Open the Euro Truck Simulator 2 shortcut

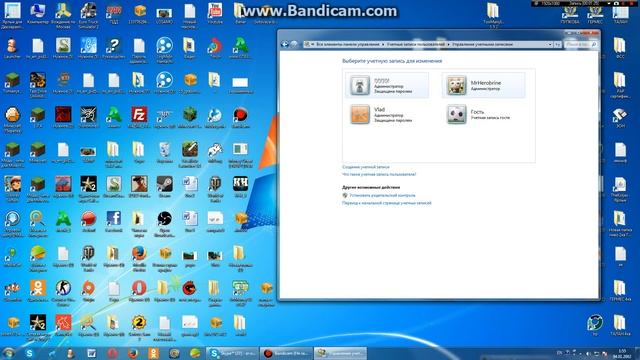88,16
